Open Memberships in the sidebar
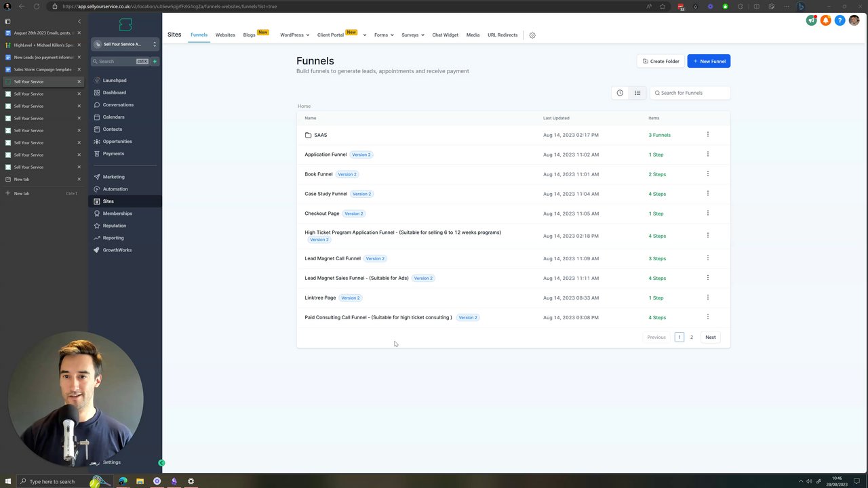Screen dimensions: 868x488 117,213
